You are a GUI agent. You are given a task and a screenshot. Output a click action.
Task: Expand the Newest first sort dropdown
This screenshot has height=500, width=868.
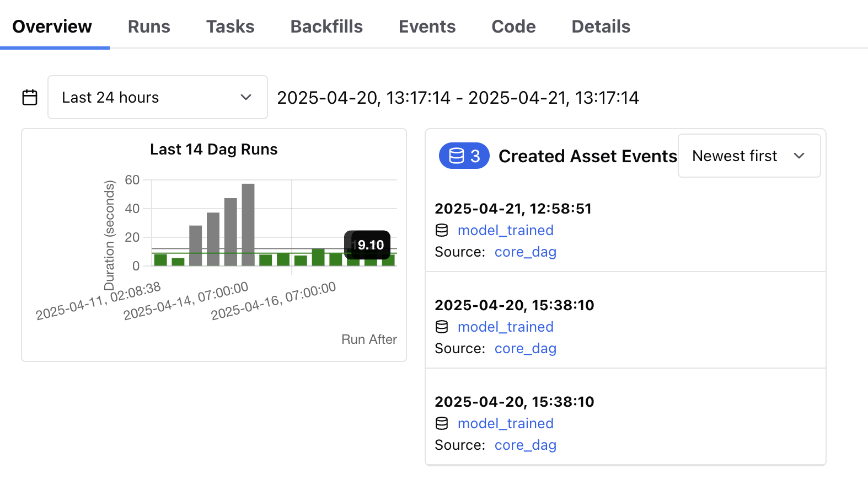click(x=749, y=156)
